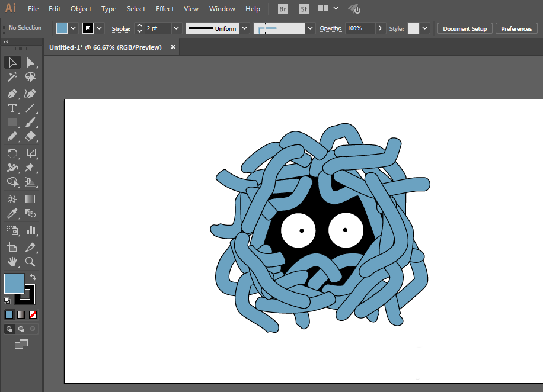Screen dimensions: 543x392
Task: Open the Effect menu
Action: click(164, 9)
